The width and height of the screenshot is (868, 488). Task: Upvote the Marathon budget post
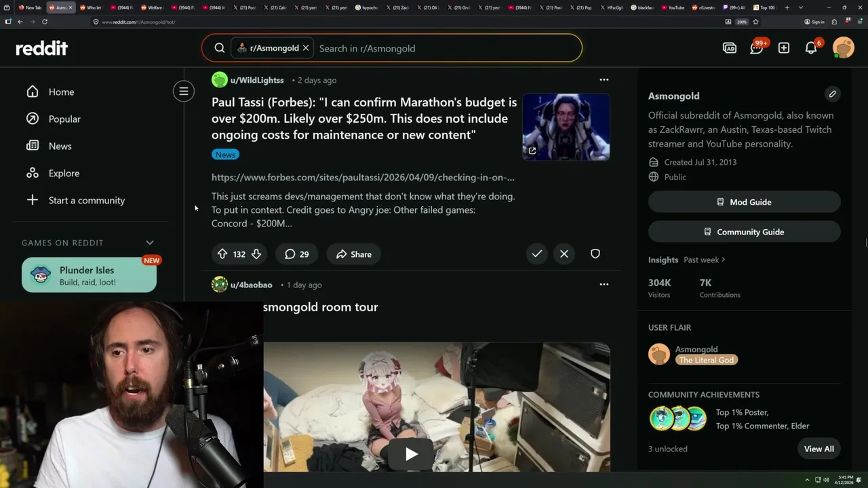(x=222, y=254)
